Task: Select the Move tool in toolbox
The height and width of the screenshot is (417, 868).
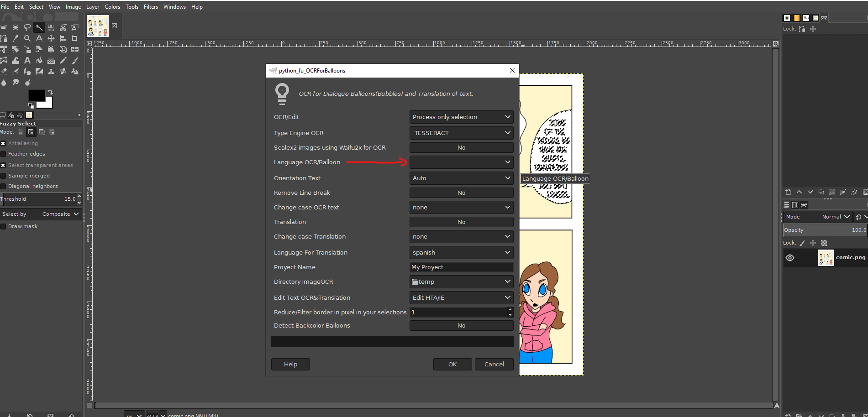Action: click(x=51, y=39)
